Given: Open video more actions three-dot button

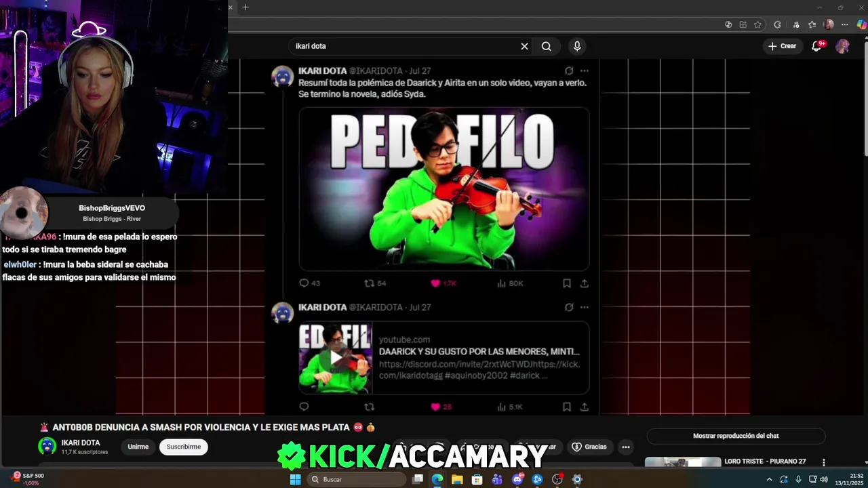Looking at the screenshot, I should coord(626,447).
